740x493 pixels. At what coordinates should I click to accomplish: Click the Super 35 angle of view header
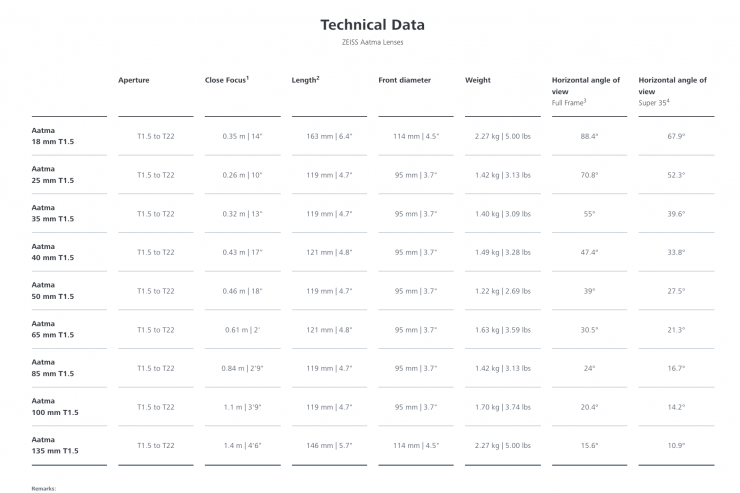pos(672,90)
